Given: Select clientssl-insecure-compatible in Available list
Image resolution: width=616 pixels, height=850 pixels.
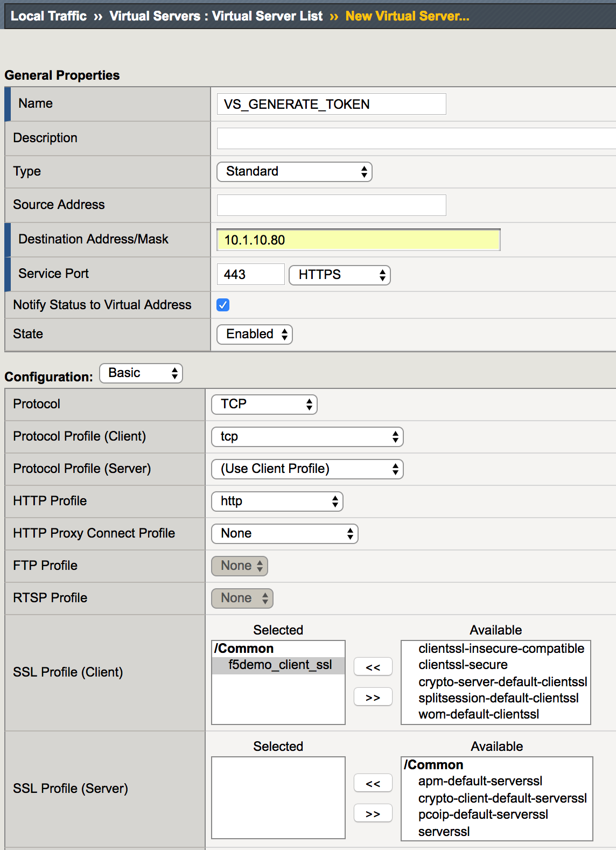Looking at the screenshot, I should [x=501, y=649].
